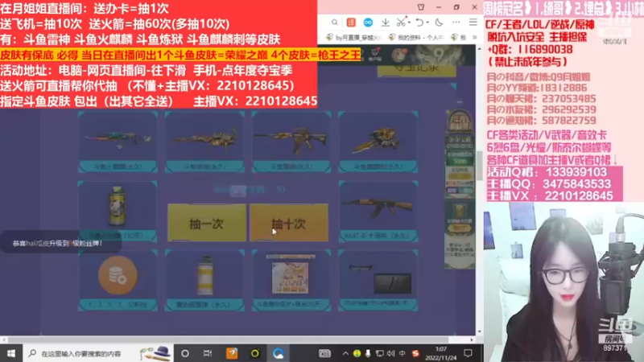Open the three-dot more tools icon
644x362 pixels.
(x=456, y=23)
